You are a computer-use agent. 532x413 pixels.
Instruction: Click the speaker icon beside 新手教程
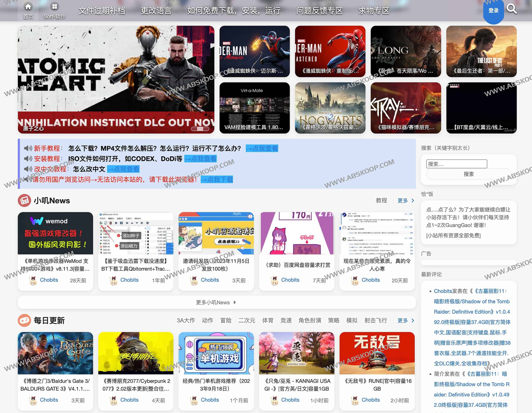coord(28,148)
